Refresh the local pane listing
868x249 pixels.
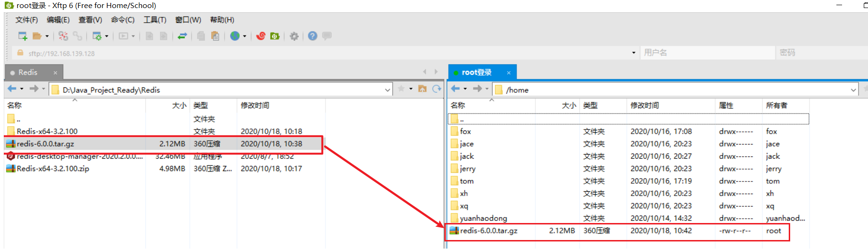click(437, 89)
